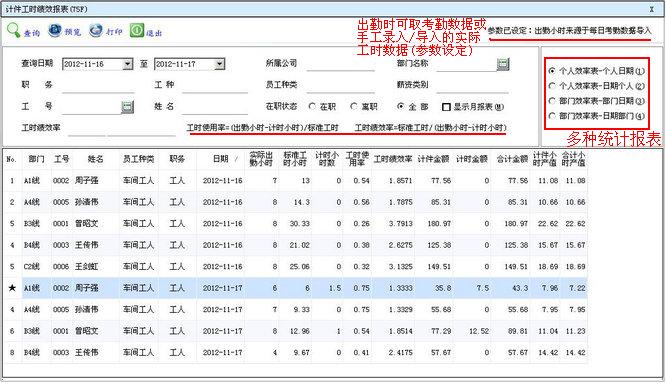Sort by the 姓名 column header
The width and height of the screenshot is (666, 385).
point(95,159)
